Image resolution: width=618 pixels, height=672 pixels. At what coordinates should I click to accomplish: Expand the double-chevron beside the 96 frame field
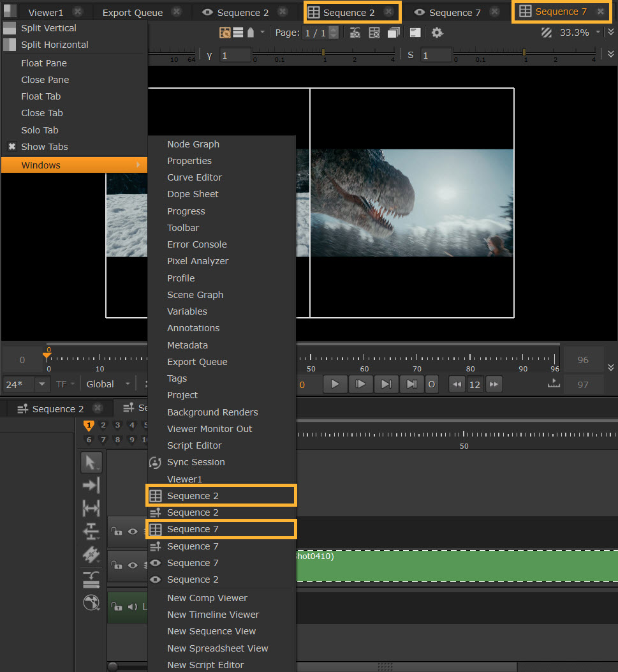point(611,368)
